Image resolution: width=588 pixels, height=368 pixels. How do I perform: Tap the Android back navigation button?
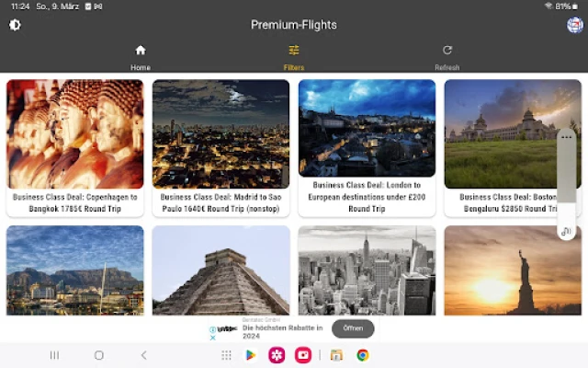(143, 355)
